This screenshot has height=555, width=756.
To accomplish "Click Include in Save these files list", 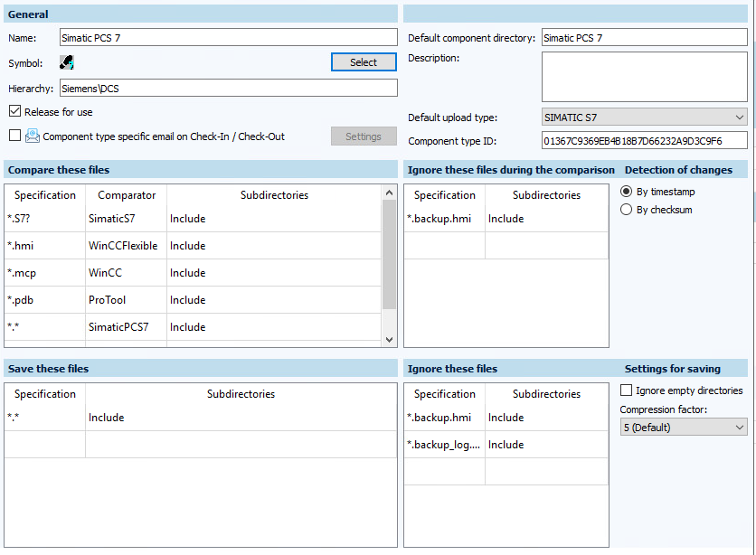I will tap(241, 418).
